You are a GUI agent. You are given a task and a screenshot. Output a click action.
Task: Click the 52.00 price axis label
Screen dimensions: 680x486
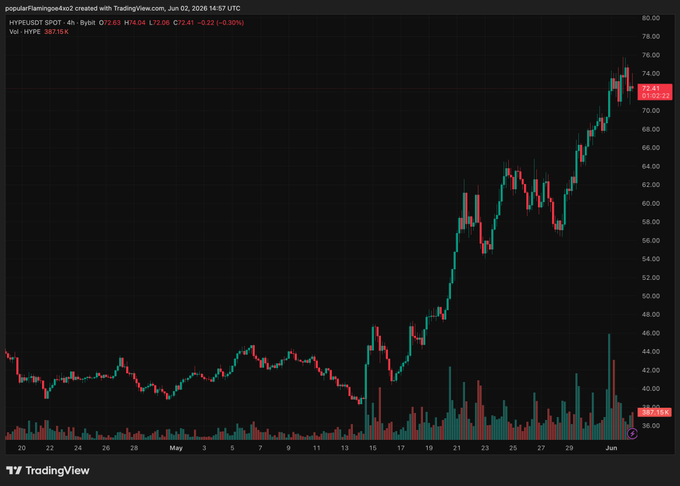651,277
